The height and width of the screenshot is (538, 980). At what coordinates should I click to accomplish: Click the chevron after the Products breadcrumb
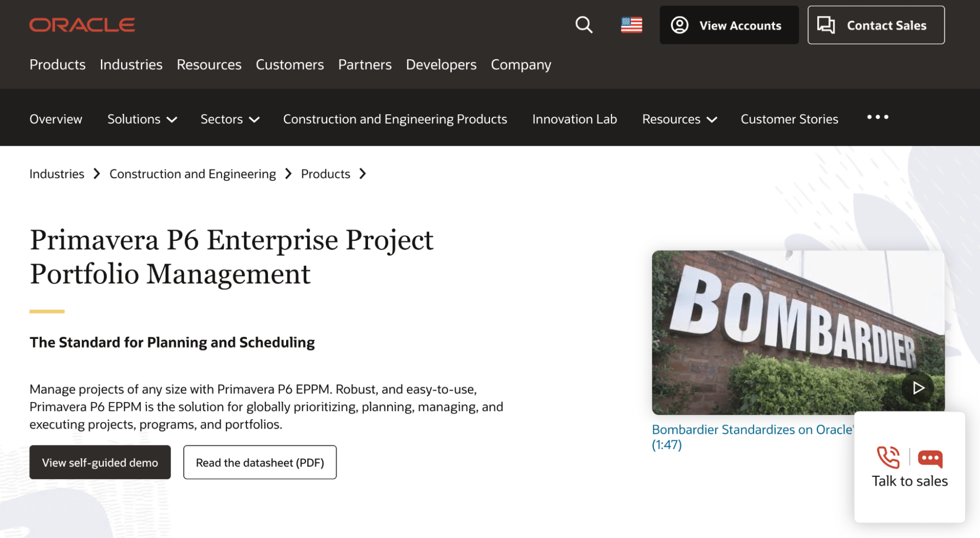point(363,174)
